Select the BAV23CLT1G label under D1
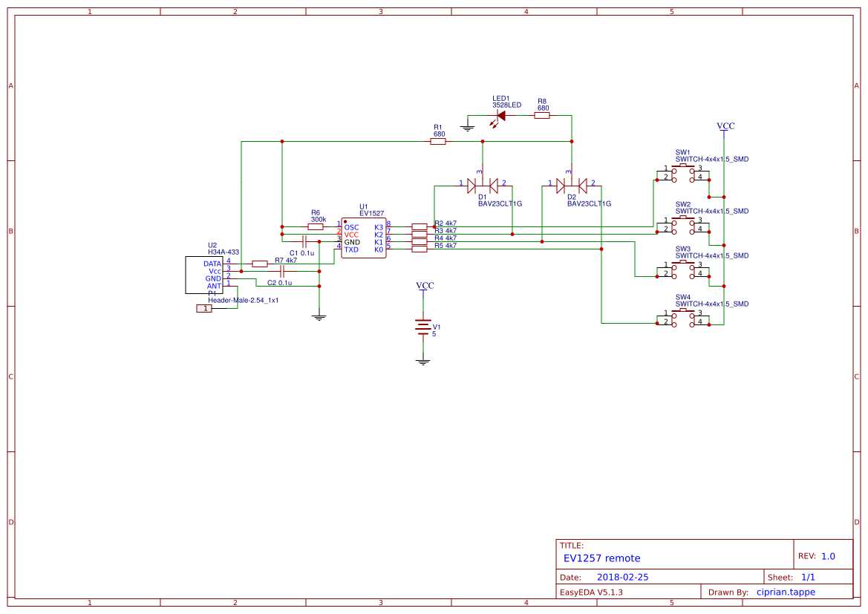This screenshot has height=614, width=868. click(x=500, y=203)
